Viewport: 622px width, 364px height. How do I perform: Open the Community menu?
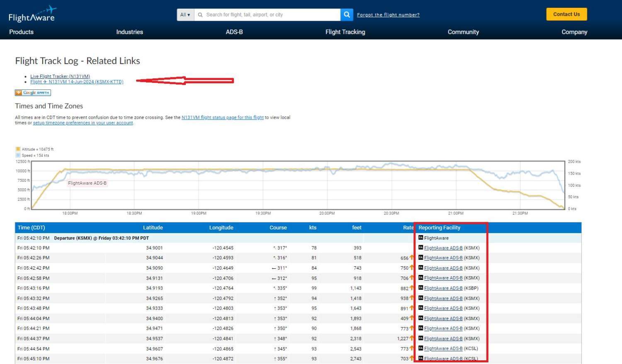463,32
